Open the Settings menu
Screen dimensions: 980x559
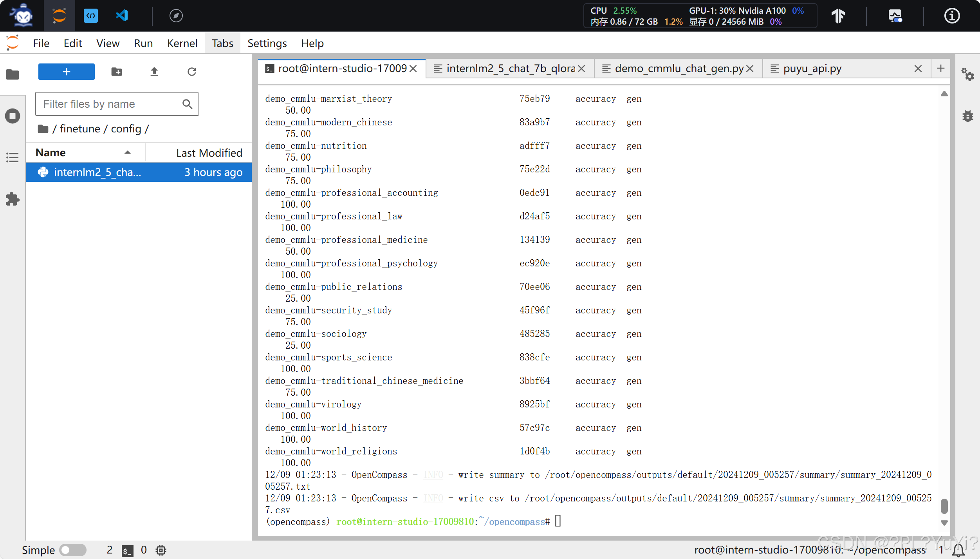coord(267,43)
